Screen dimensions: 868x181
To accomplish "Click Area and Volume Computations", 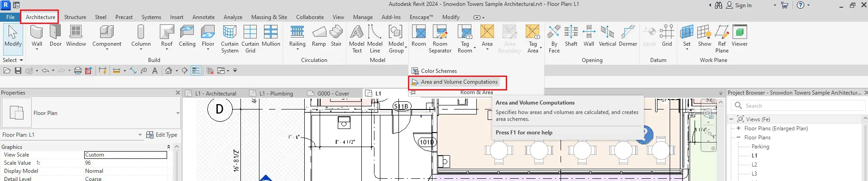I will coord(459,82).
